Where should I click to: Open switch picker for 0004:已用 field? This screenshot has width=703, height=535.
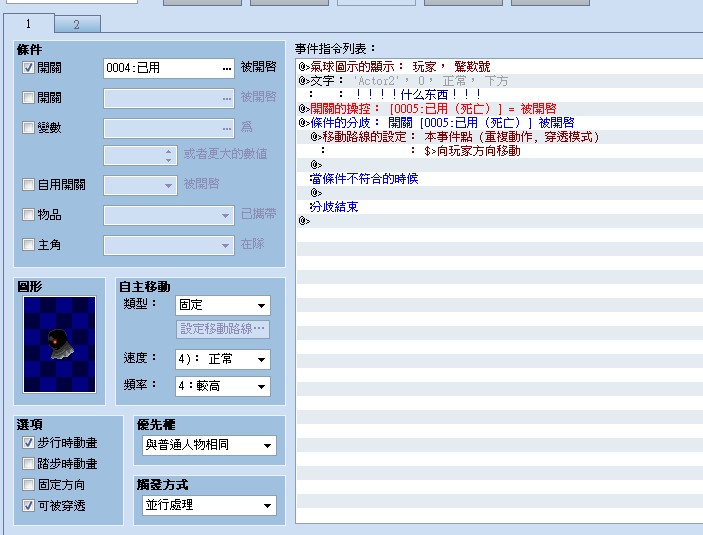227,69
